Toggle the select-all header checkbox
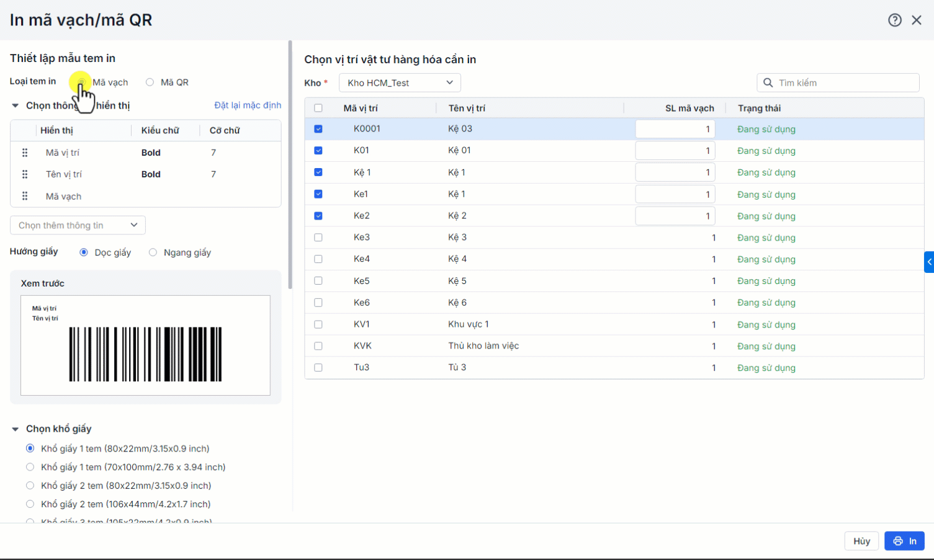Screen dimensions: 934x560 pos(318,108)
